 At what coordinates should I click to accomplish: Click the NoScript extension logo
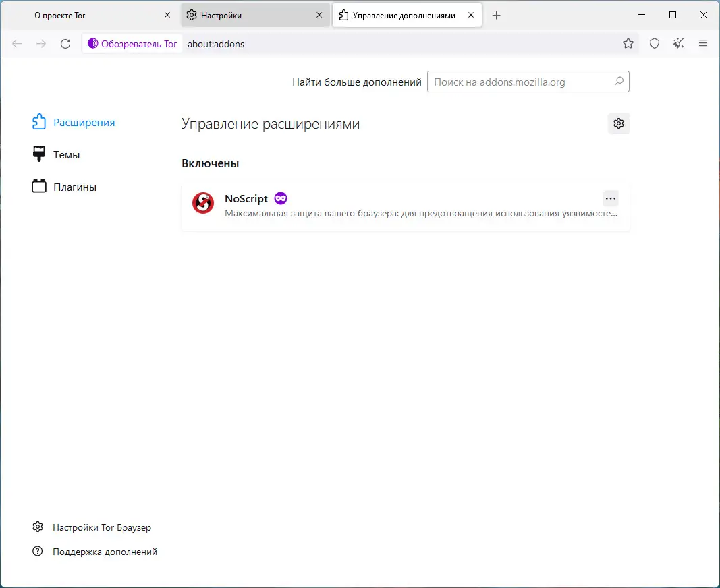click(203, 203)
